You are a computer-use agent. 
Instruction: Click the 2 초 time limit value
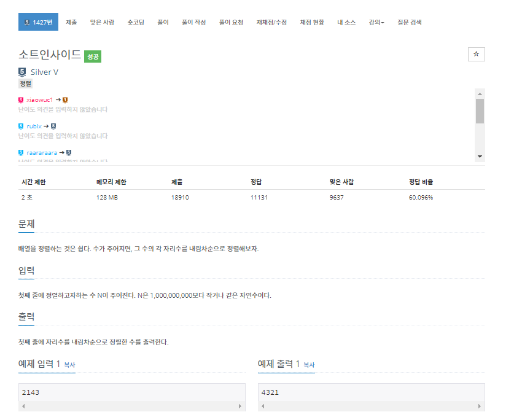[x=27, y=197]
